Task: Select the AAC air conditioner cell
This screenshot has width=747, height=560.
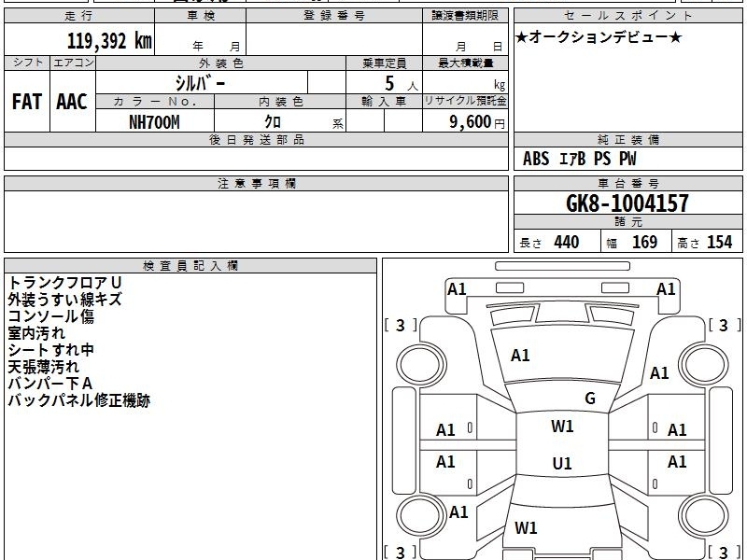Action: click(73, 102)
